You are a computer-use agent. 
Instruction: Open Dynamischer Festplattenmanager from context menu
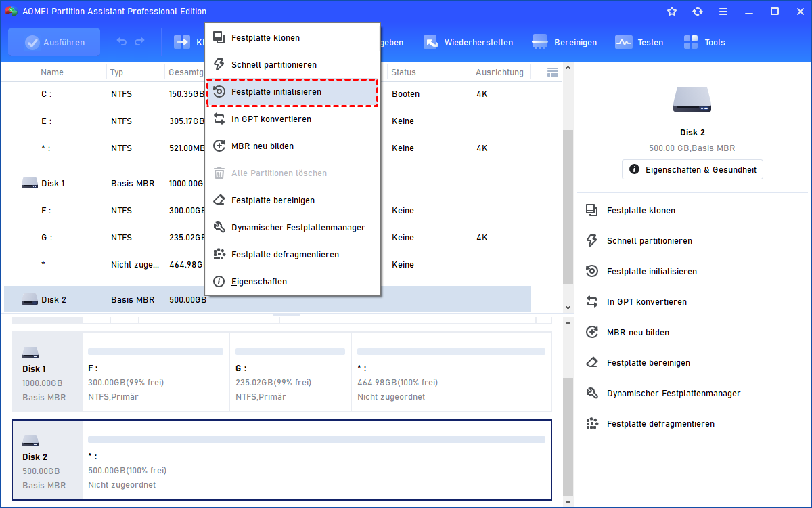(x=292, y=228)
